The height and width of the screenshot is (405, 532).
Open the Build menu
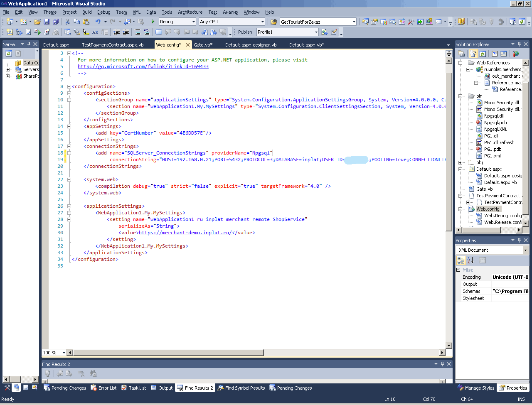(x=87, y=12)
